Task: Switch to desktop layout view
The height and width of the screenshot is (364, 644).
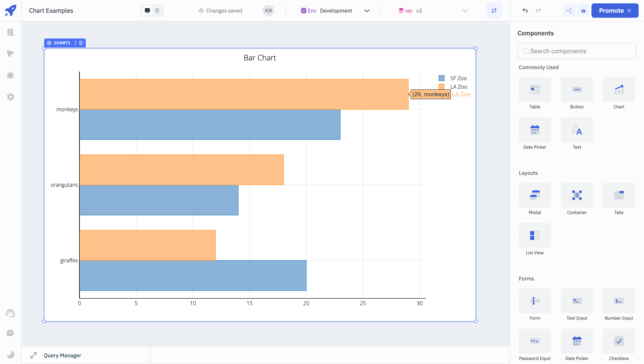Action: tap(147, 11)
